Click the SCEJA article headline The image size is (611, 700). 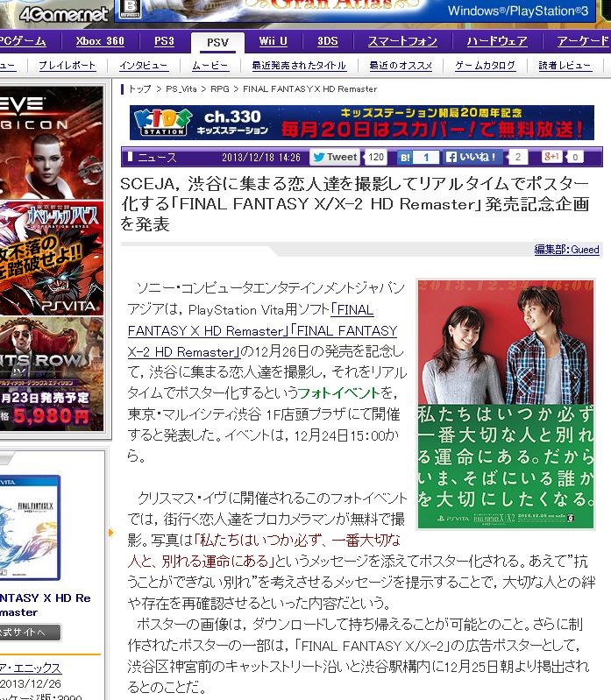click(x=355, y=204)
